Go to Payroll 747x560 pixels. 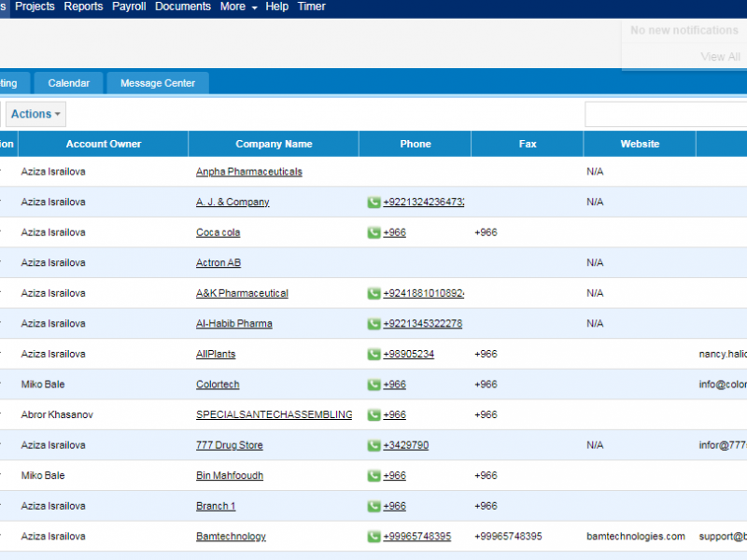point(129,7)
